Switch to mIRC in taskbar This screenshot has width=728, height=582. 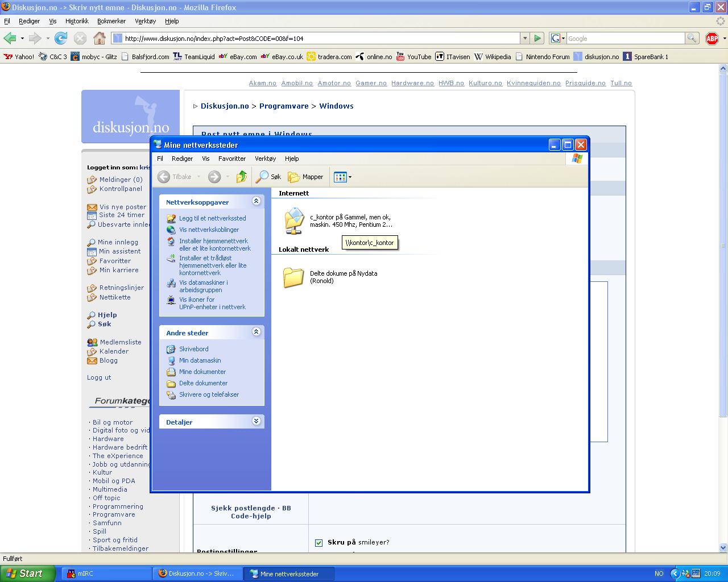105,573
